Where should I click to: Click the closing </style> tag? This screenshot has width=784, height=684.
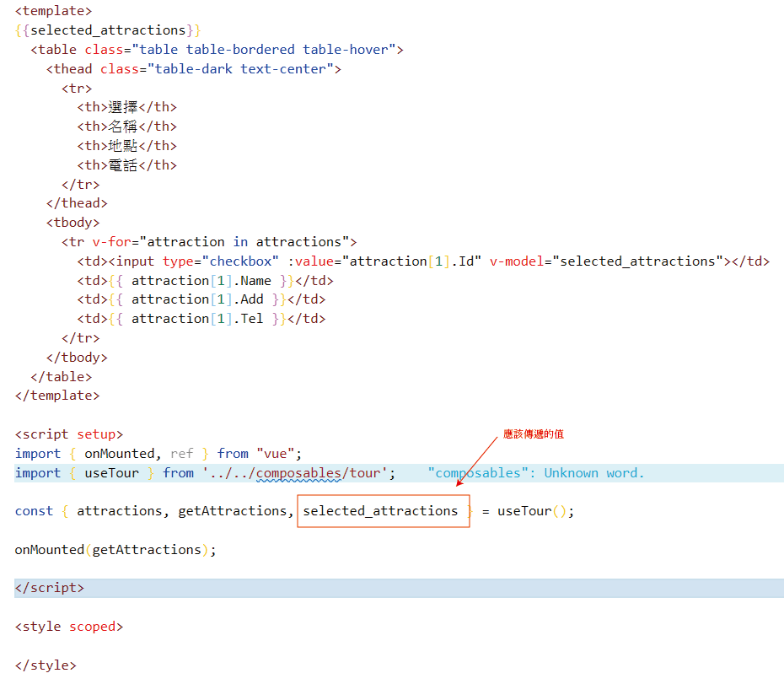pyautogui.click(x=46, y=665)
